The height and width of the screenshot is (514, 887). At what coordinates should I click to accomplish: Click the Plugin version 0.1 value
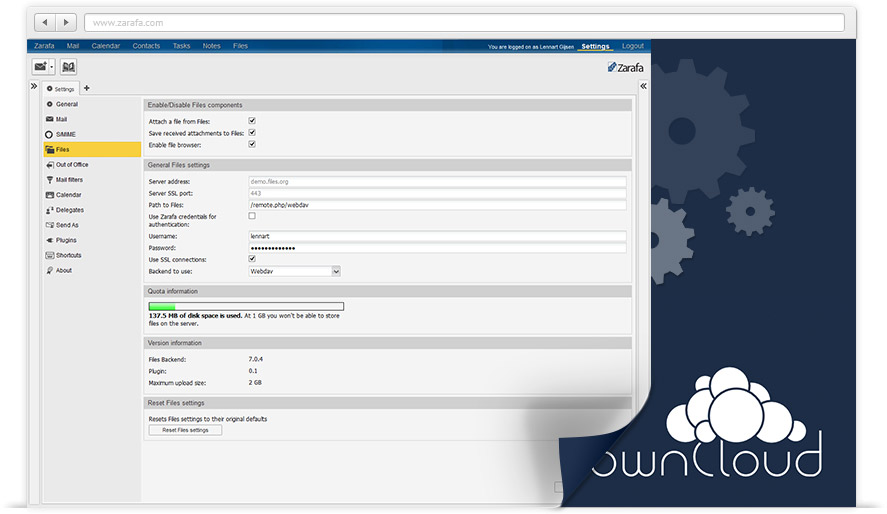click(253, 371)
